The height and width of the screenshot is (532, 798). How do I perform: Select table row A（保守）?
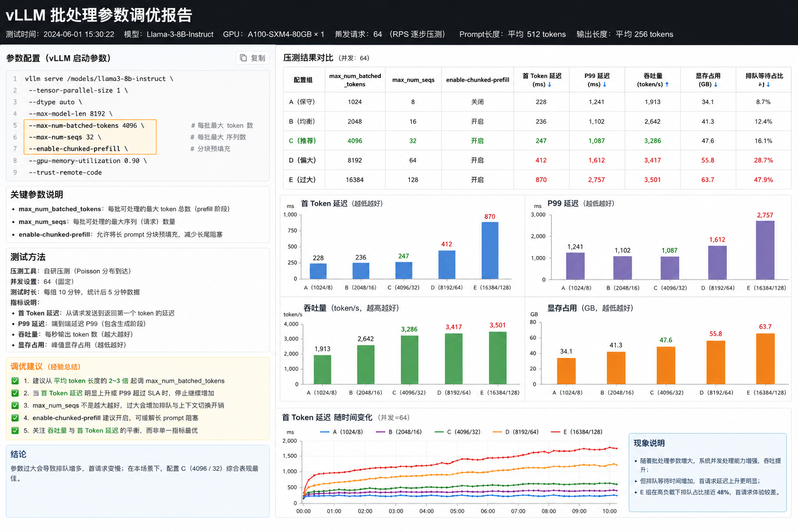pyautogui.click(x=537, y=102)
